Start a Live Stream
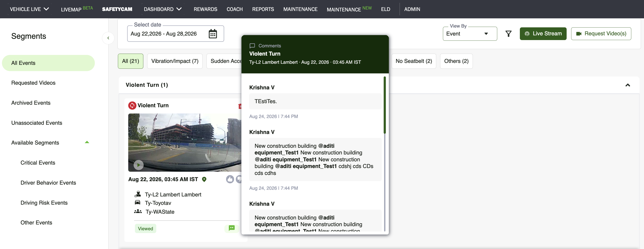Image resolution: width=644 pixels, height=249 pixels. [x=543, y=34]
